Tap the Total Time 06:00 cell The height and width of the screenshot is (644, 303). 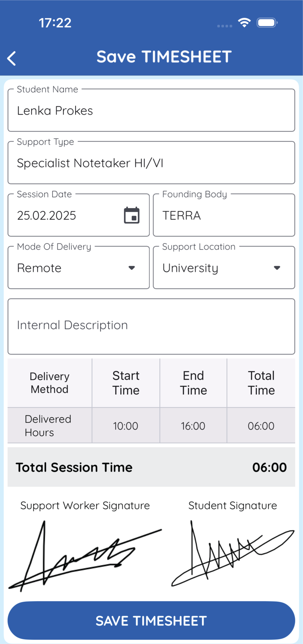click(x=261, y=425)
